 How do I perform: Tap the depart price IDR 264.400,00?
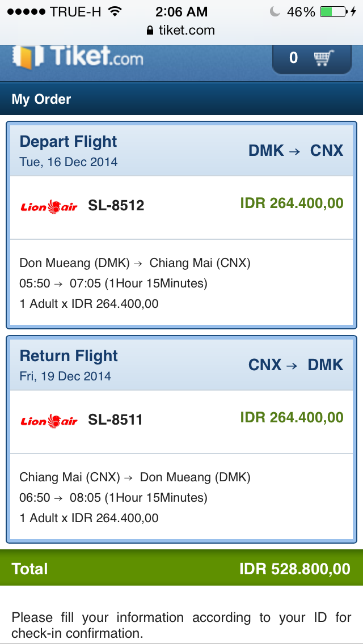292,203
